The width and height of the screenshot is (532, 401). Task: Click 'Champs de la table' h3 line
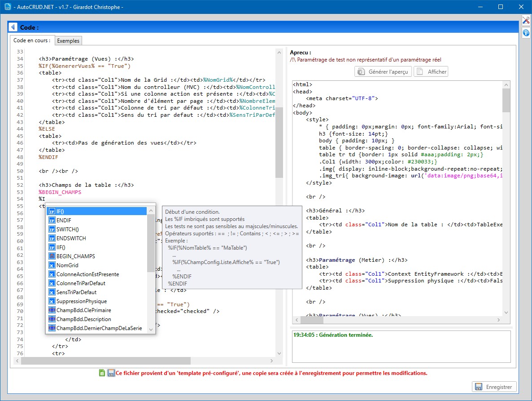tap(86, 185)
